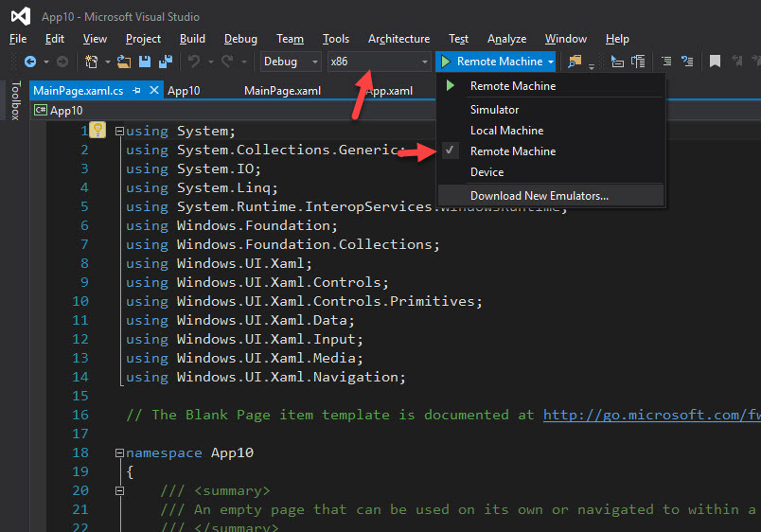
Task: Click the Uncomment selection icon
Action: (x=638, y=62)
